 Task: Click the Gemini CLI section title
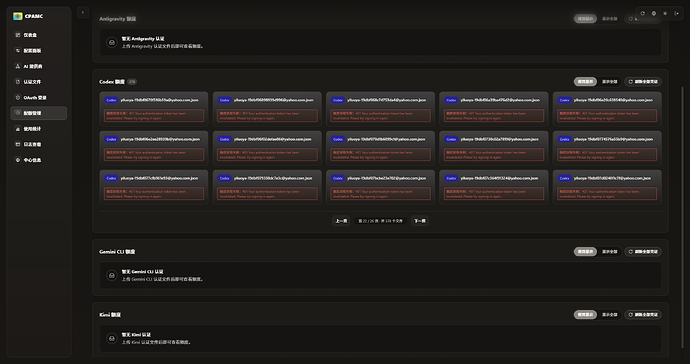click(x=117, y=252)
